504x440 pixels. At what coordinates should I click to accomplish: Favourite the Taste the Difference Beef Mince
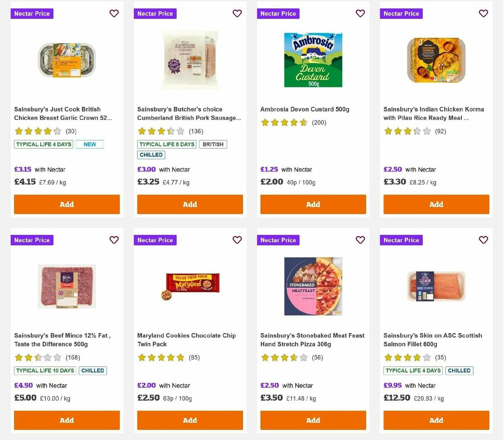coord(114,240)
